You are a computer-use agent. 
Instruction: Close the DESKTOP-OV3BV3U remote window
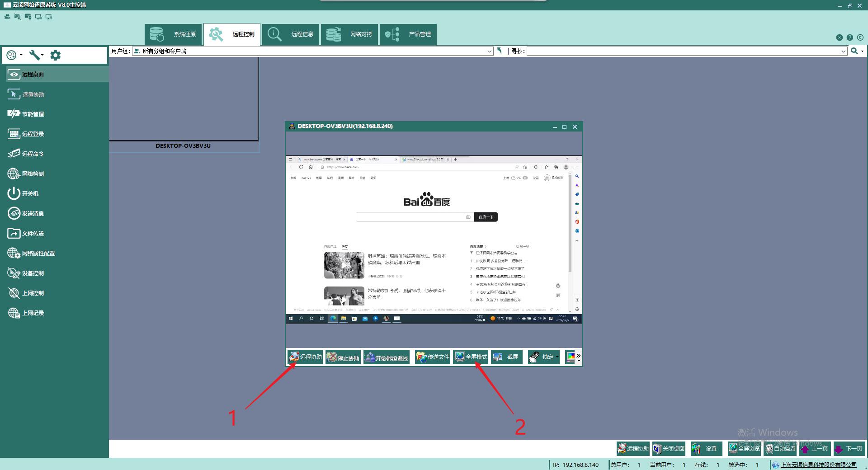[575, 127]
